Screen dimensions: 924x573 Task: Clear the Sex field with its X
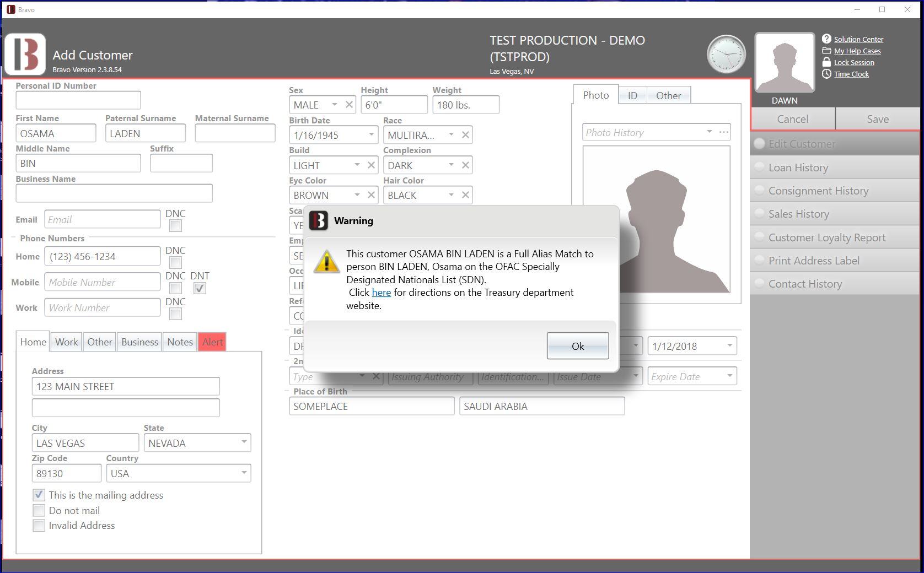349,105
